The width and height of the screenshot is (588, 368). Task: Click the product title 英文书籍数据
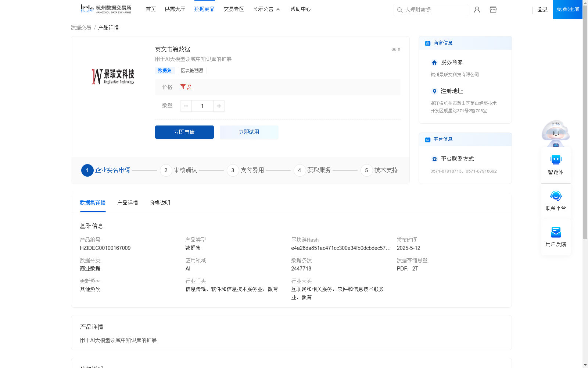tap(172, 49)
